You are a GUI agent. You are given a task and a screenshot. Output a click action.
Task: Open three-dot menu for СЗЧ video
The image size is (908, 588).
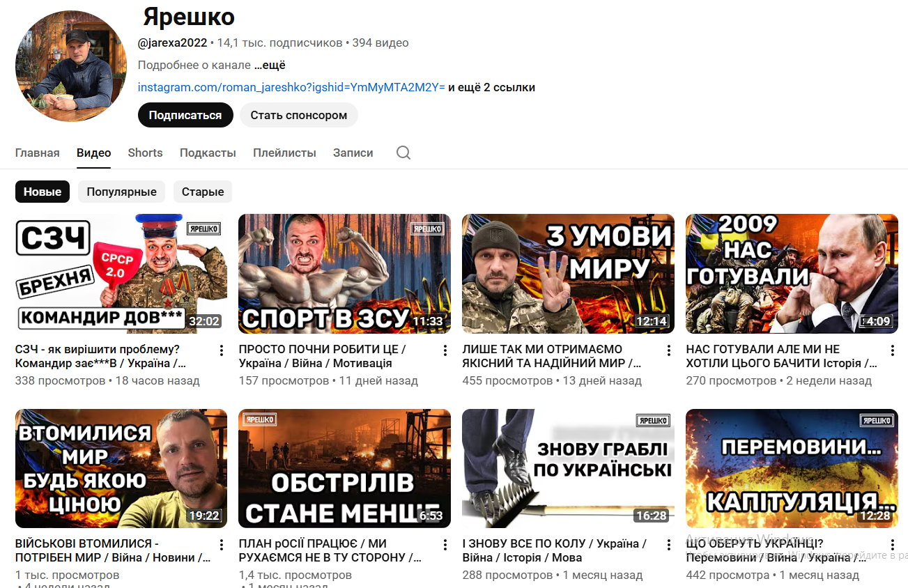click(221, 350)
